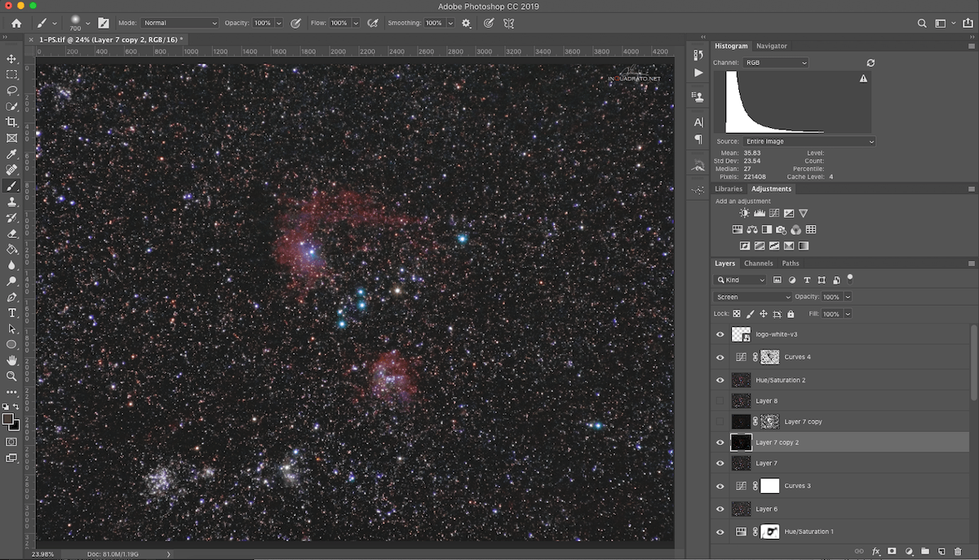Hide the Layer 7 layer

click(720, 463)
